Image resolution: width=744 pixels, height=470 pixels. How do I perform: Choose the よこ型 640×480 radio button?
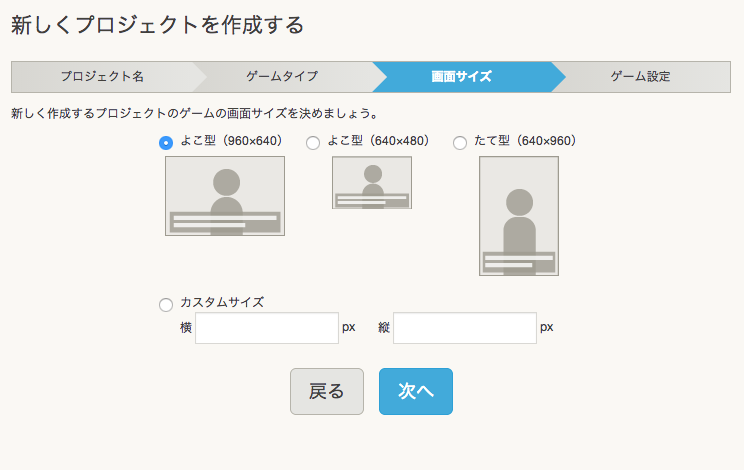click(x=313, y=143)
